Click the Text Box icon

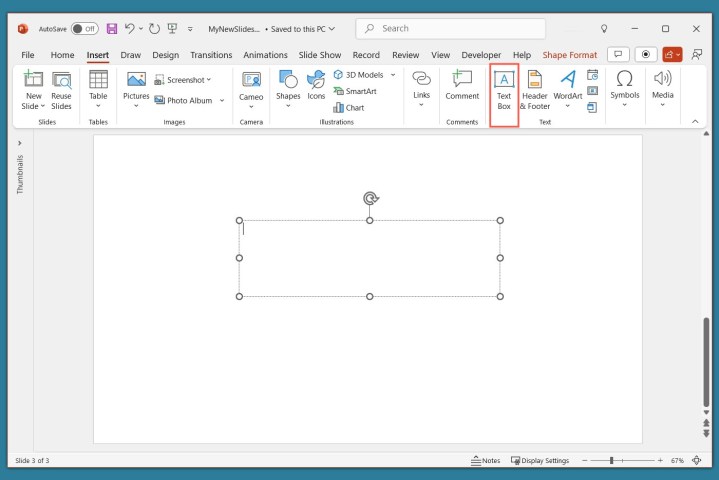tap(504, 82)
